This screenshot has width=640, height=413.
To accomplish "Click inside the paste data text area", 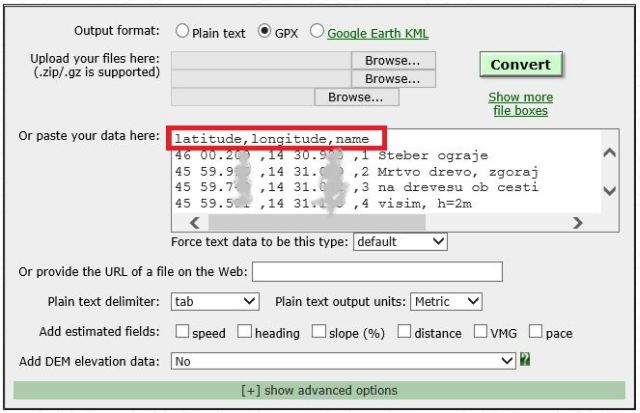I will pos(380,175).
